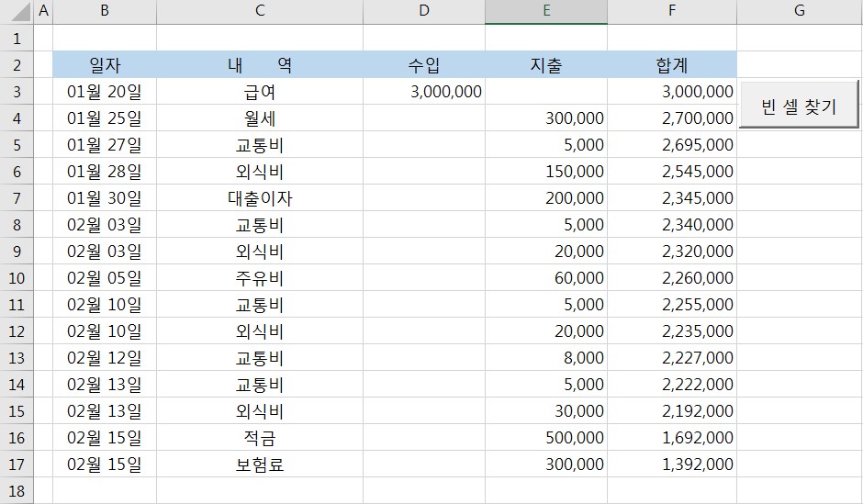Select row 1 header
Viewport: 863px width, 504px height.
(17, 38)
